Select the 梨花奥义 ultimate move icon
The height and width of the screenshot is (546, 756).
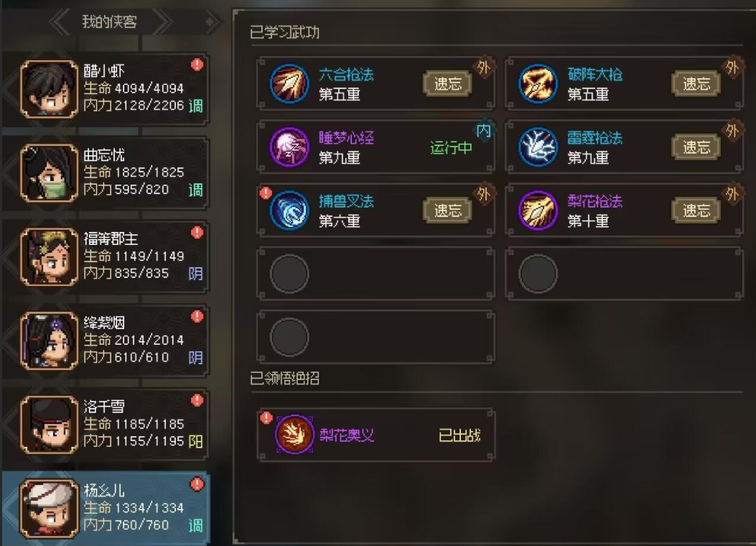[294, 434]
